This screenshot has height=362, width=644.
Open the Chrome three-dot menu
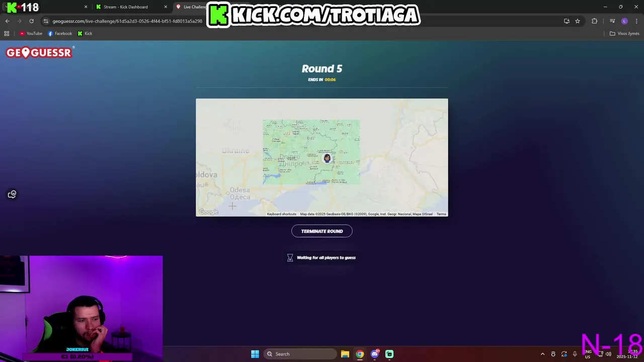[x=637, y=21]
